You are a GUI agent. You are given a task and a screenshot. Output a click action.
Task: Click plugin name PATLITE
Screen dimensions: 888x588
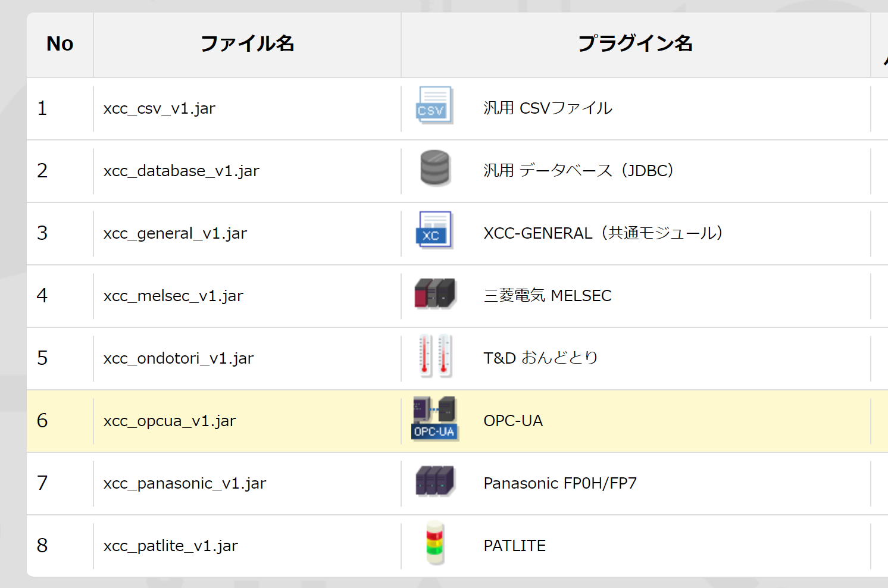tap(514, 546)
